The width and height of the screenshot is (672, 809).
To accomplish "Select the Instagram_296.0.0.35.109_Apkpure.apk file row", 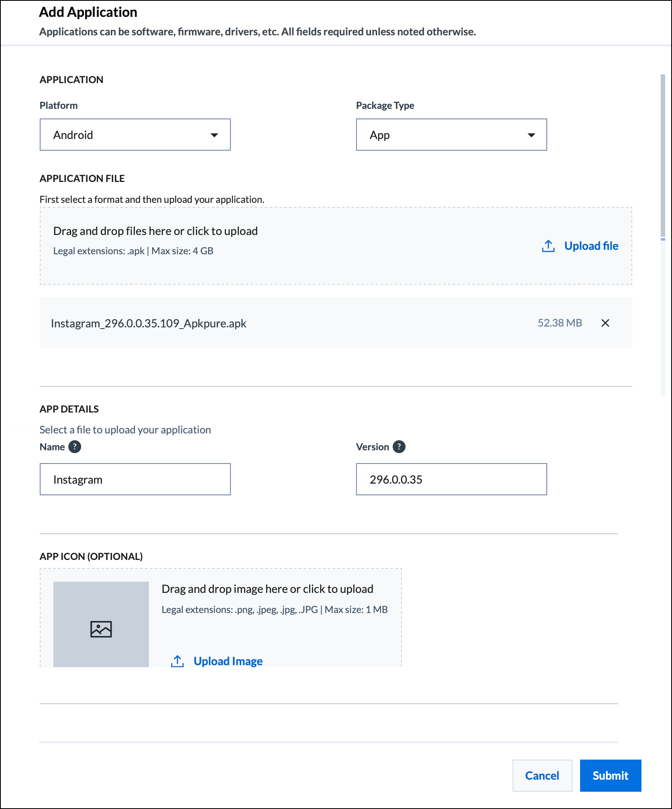I will (x=336, y=323).
